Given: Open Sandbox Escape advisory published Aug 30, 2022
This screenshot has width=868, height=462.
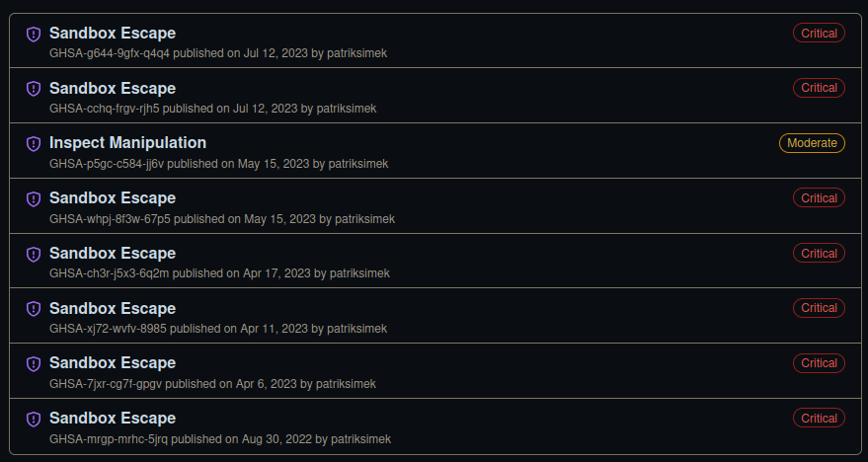Looking at the screenshot, I should [113, 418].
